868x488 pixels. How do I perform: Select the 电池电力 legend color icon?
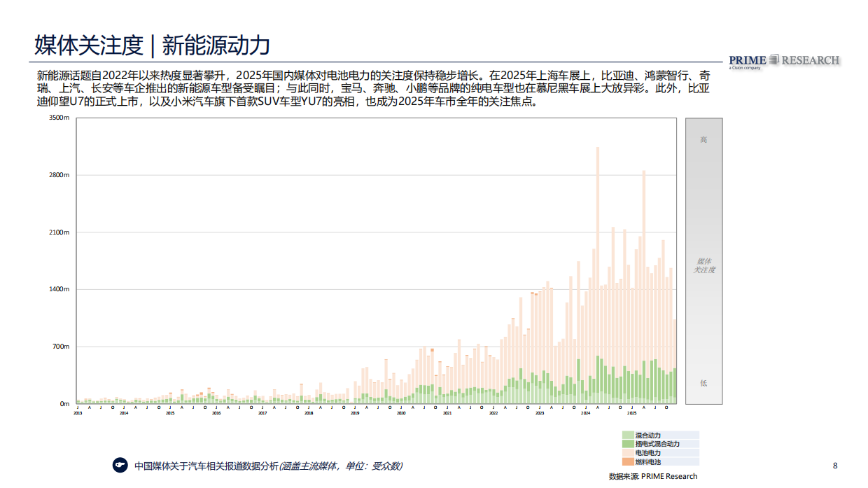pos(627,452)
